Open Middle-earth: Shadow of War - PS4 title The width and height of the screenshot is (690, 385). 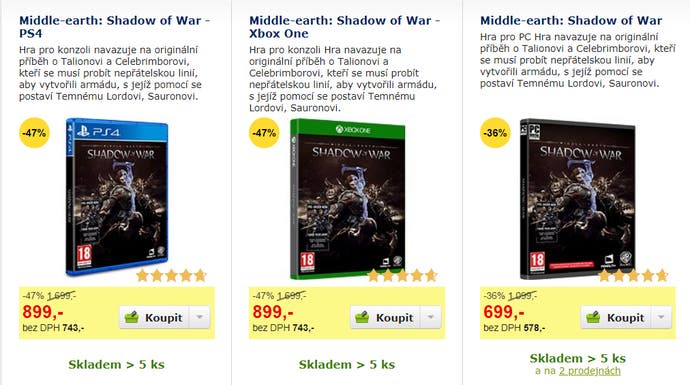click(114, 27)
